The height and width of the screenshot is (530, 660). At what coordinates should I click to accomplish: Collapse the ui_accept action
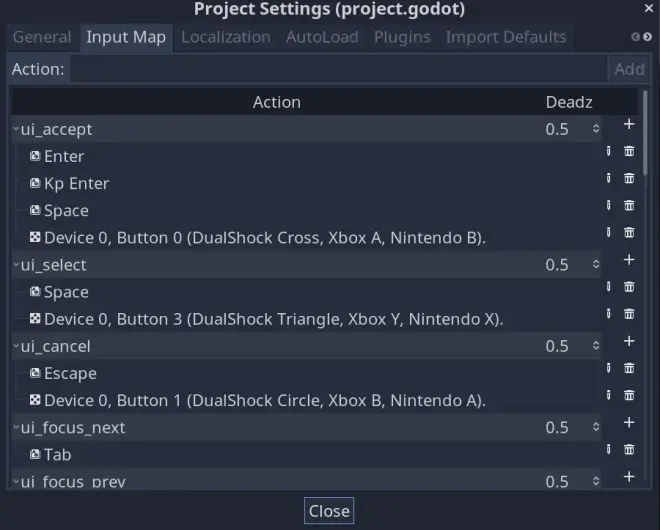(16, 129)
